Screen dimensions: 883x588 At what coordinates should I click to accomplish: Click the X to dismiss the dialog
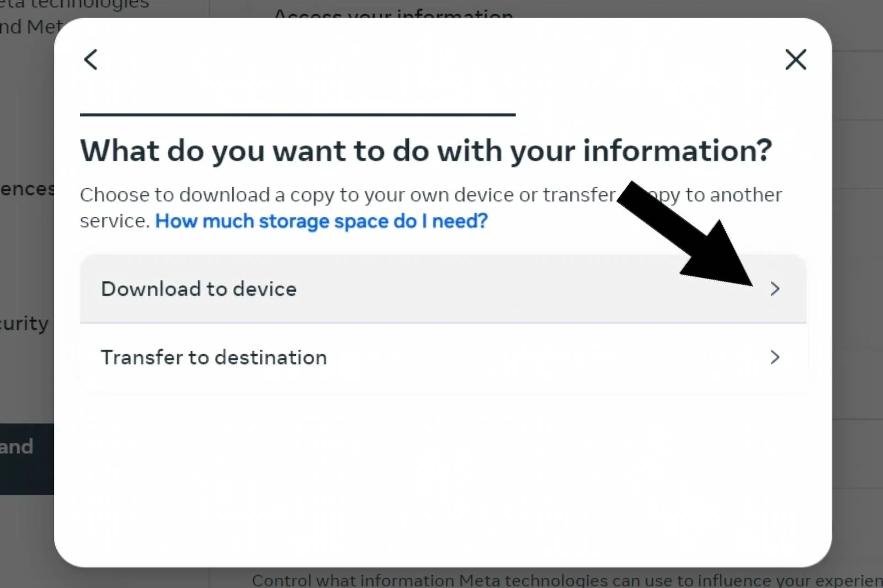795,59
